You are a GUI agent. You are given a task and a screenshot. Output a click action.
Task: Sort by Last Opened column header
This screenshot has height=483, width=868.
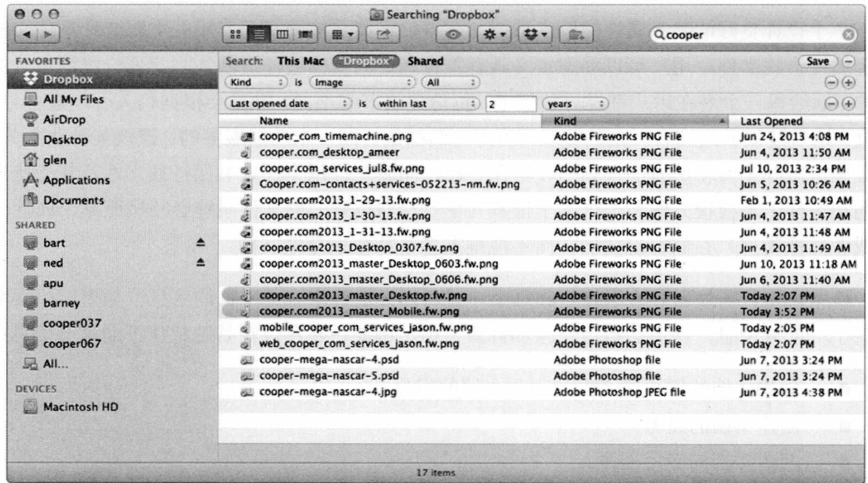(799, 122)
